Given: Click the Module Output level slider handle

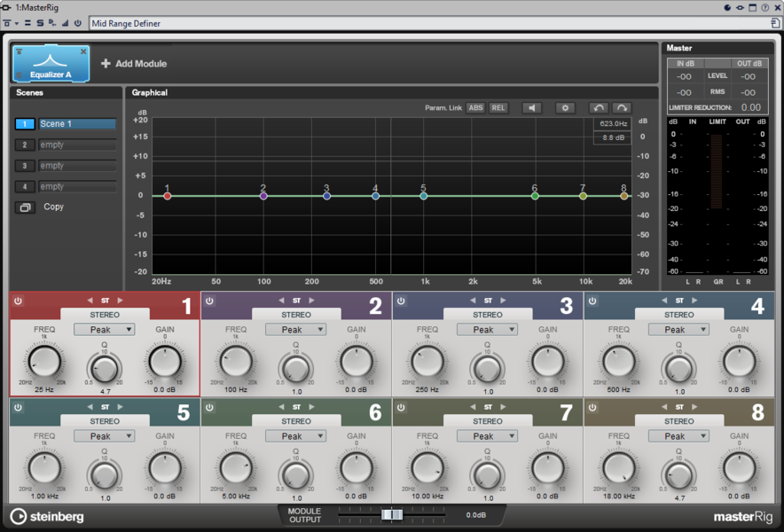Looking at the screenshot, I should (x=391, y=515).
